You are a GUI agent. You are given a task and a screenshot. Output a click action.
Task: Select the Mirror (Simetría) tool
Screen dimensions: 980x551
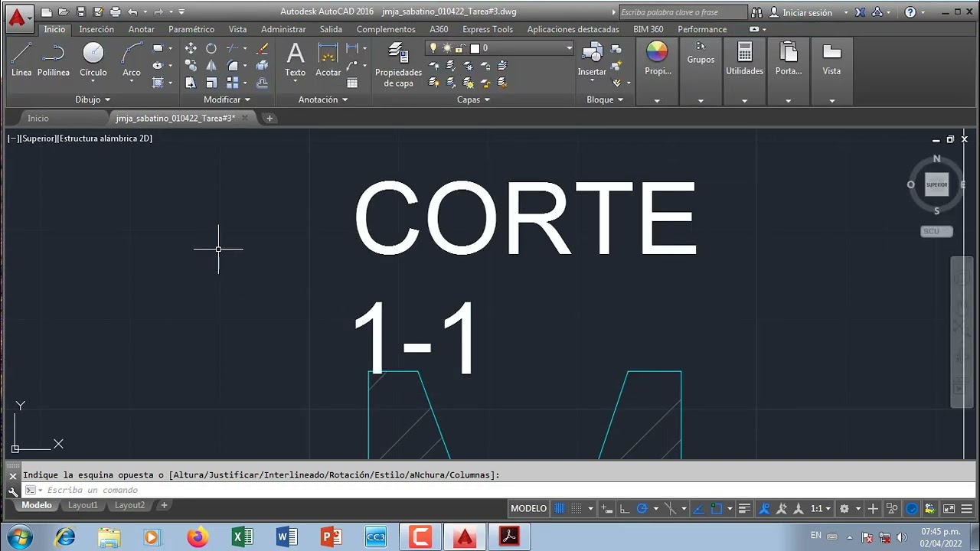pos(211,66)
